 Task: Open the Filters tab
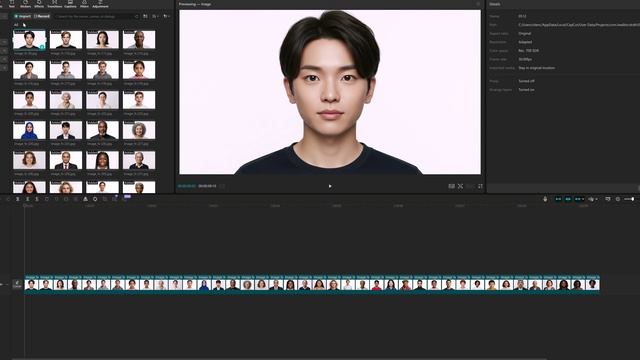coord(84,4)
